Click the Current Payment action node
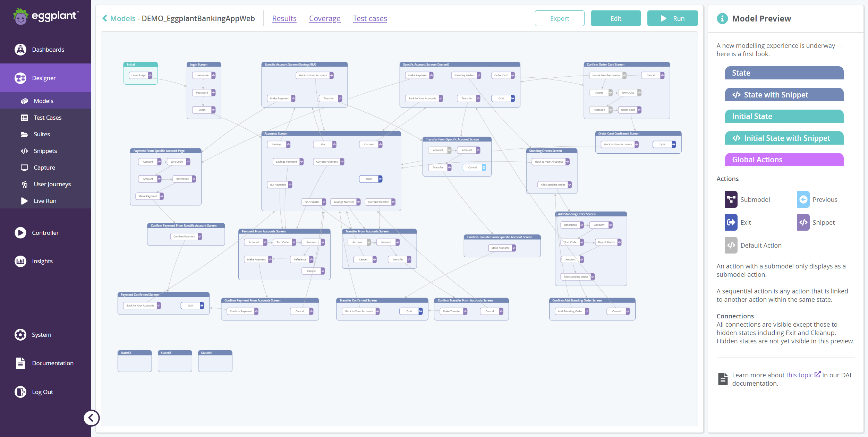The width and height of the screenshot is (868, 437). (x=329, y=162)
